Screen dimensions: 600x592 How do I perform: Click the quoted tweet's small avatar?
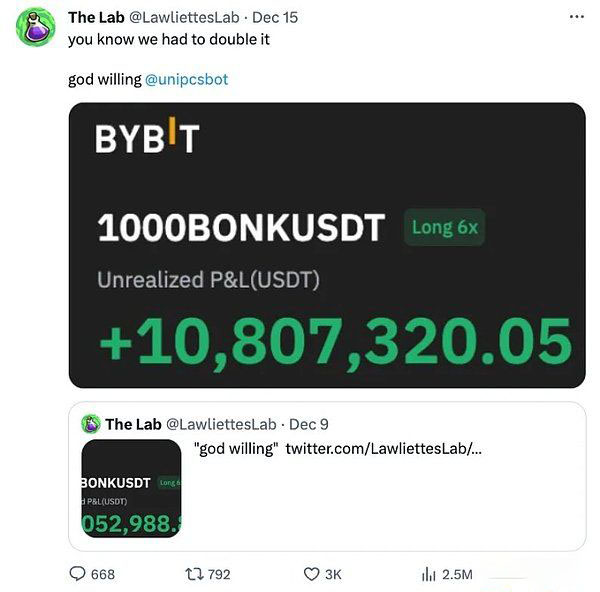click(x=91, y=423)
